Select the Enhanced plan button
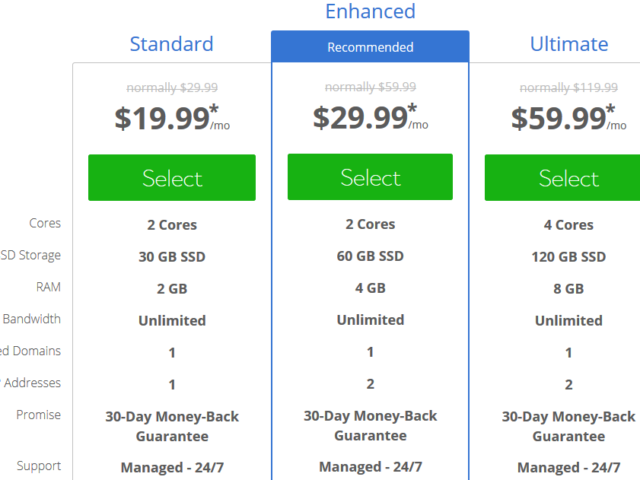The image size is (640, 480). coord(370,177)
